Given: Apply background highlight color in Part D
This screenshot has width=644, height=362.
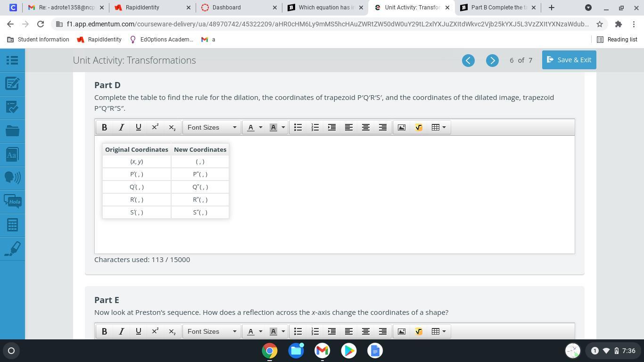Looking at the screenshot, I should coord(273,127).
